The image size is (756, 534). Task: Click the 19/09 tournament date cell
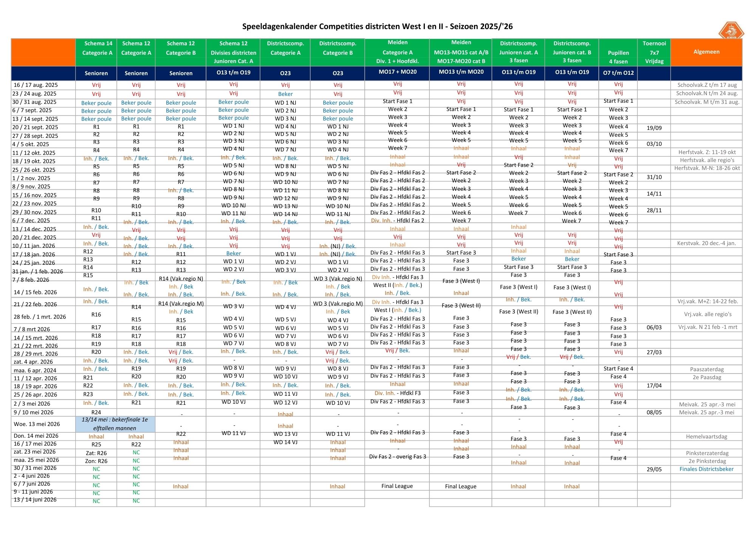654,128
